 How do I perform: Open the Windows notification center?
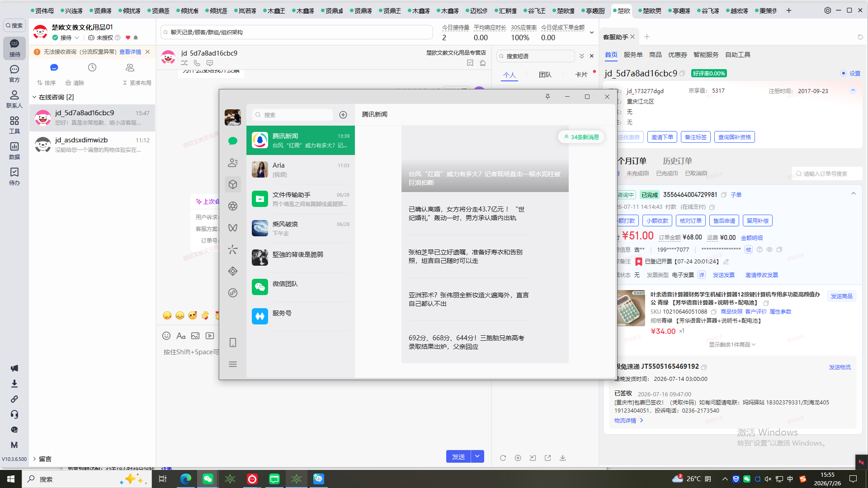pos(853,479)
